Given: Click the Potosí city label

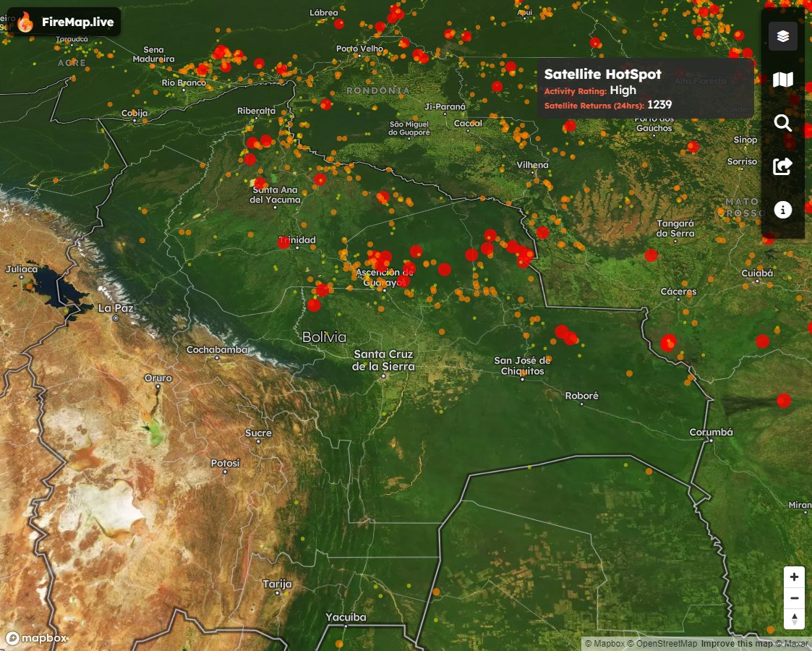Looking at the screenshot, I should pyautogui.click(x=226, y=463).
